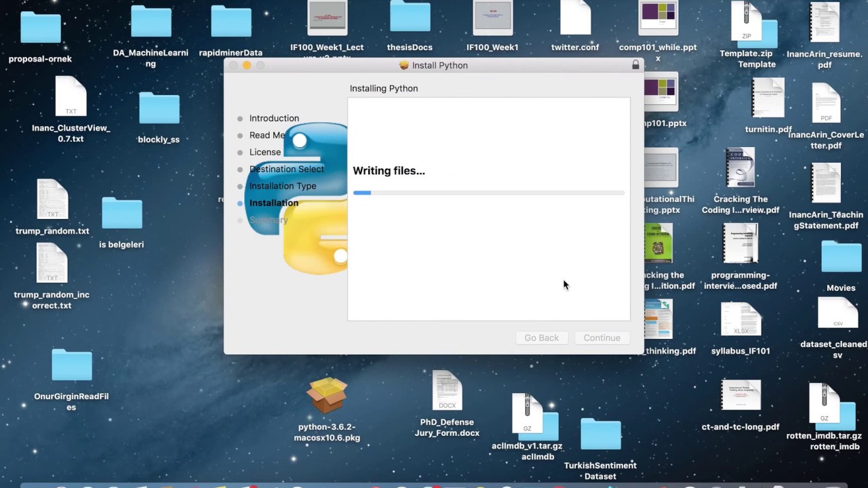Screen dimensions: 868x488
Task: Click the installation progress bar
Action: [489, 193]
